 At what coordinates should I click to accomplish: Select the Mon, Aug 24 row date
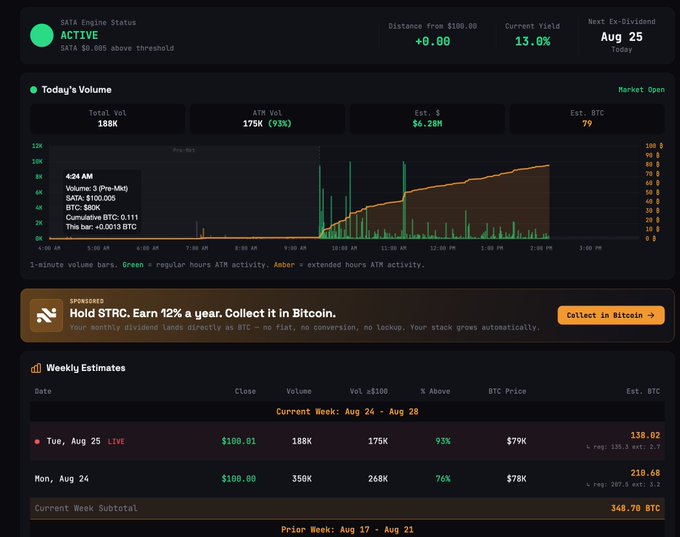[62, 479]
